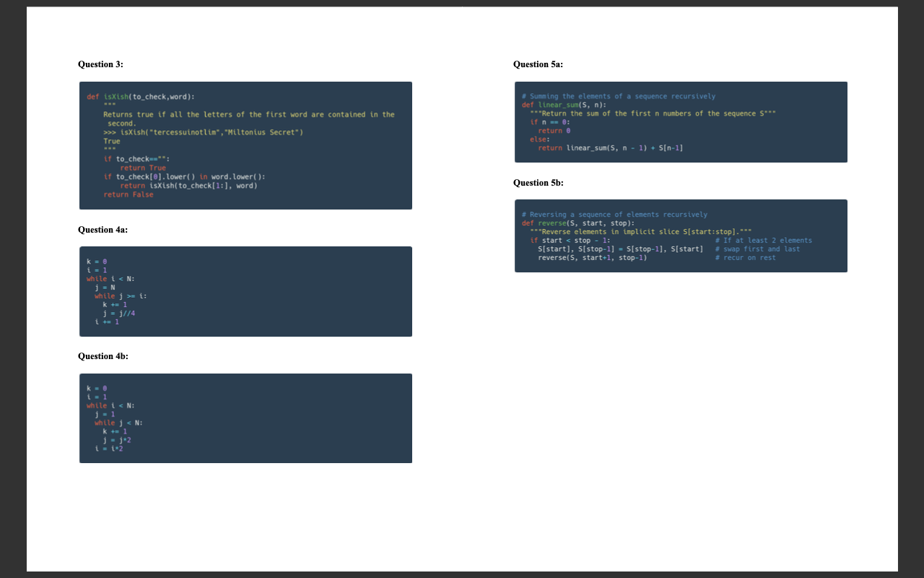Screen dimensions: 924x578
Task: Click the "while j < N:" line
Action: click(119, 423)
